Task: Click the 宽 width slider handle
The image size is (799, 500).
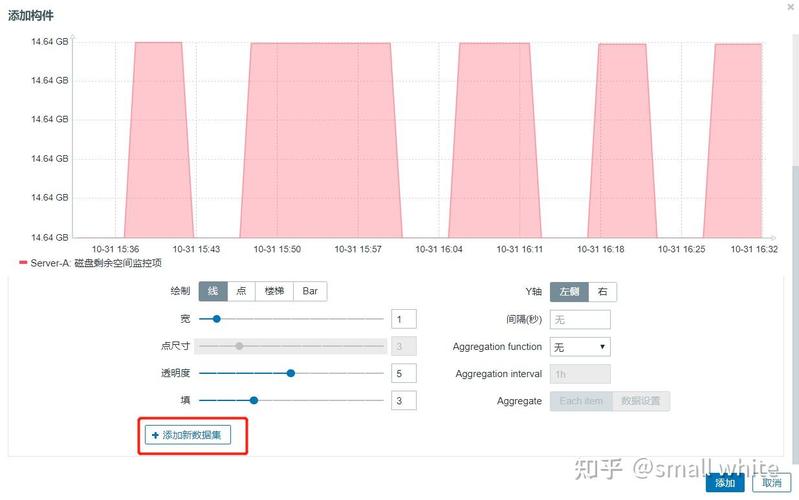Action: point(217,319)
